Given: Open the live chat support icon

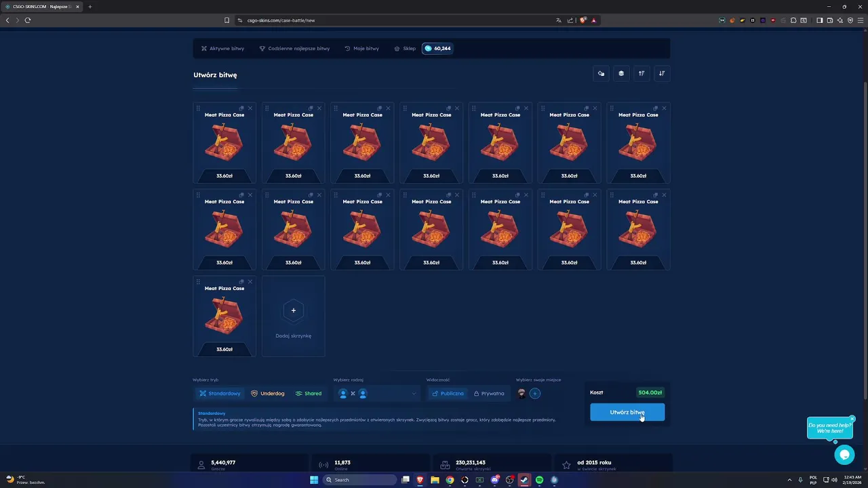Looking at the screenshot, I should tap(844, 455).
